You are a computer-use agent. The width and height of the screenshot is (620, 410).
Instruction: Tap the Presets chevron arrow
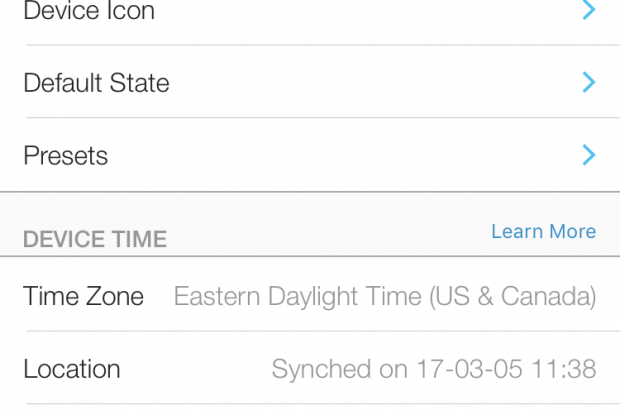[589, 155]
